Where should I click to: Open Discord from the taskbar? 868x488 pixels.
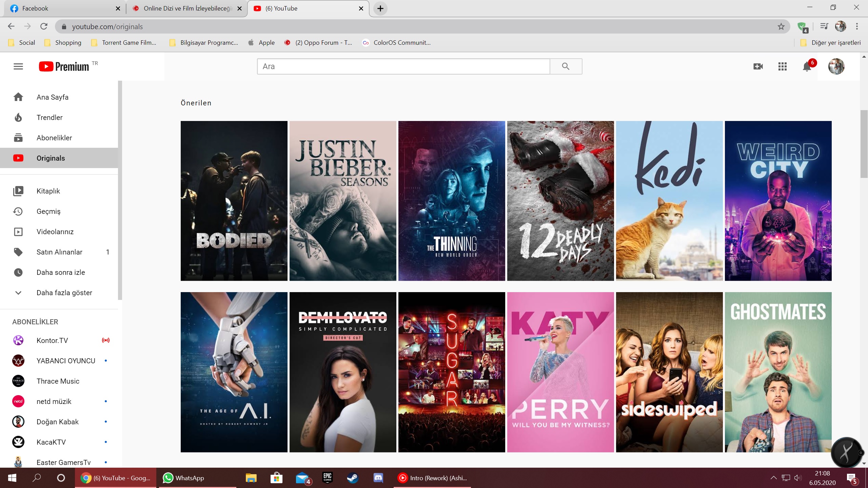click(x=378, y=478)
